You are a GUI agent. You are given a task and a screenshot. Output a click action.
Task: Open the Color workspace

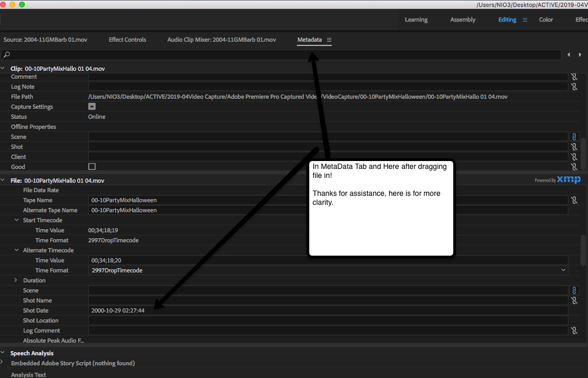pyautogui.click(x=546, y=20)
